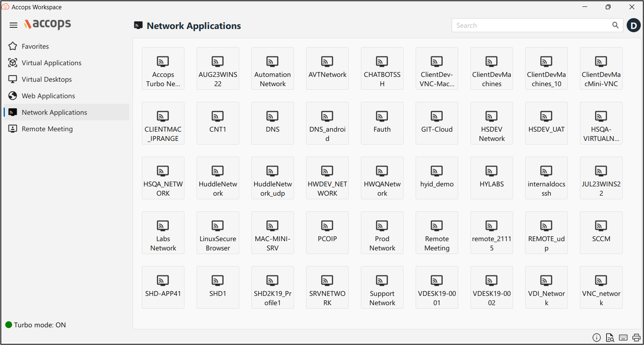Open VDI_Network tile
The width and height of the screenshot is (644, 345).
pos(547,287)
